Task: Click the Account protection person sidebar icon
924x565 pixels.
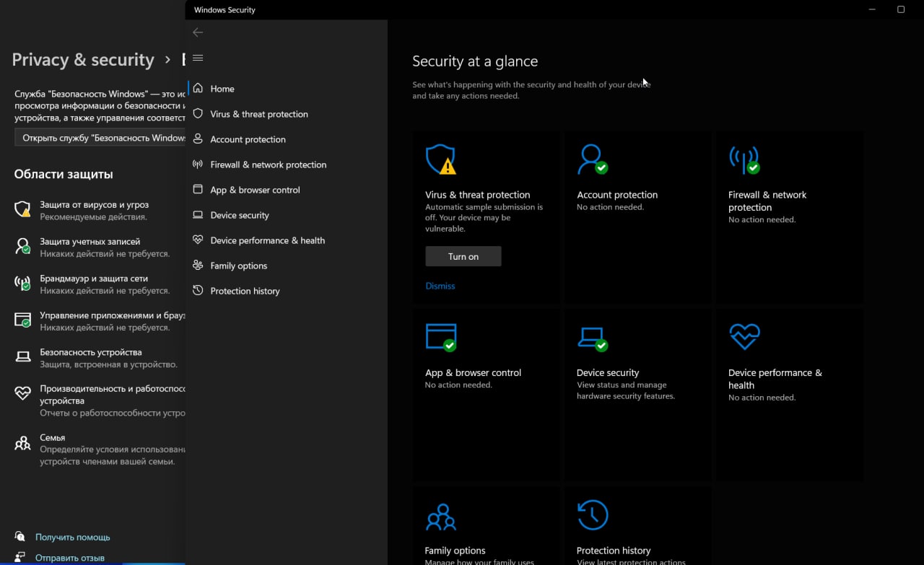Action: [198, 139]
